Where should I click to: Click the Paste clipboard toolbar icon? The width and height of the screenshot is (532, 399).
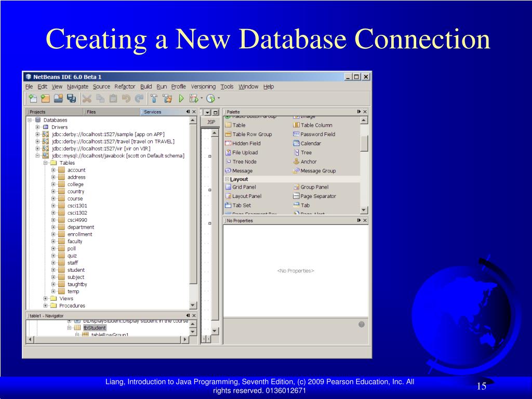click(x=113, y=98)
